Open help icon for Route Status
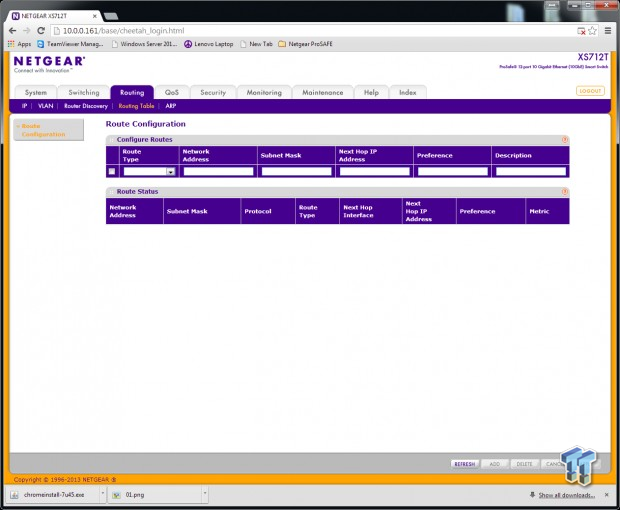This screenshot has height=510, width=620. (x=565, y=192)
